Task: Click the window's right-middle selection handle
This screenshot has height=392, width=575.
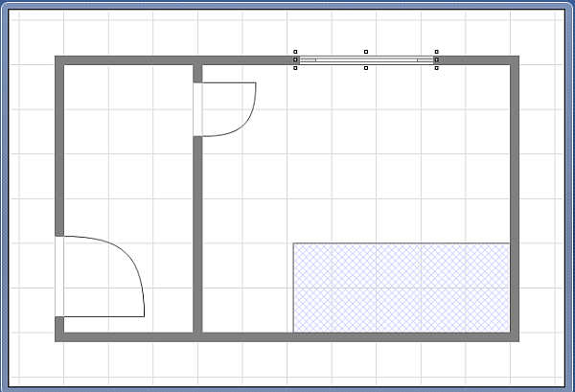Action: tap(436, 59)
